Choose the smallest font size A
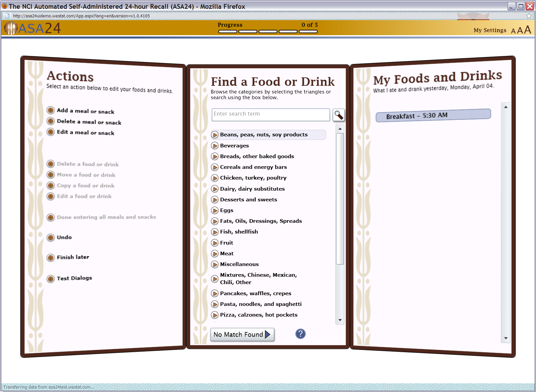 coord(513,31)
